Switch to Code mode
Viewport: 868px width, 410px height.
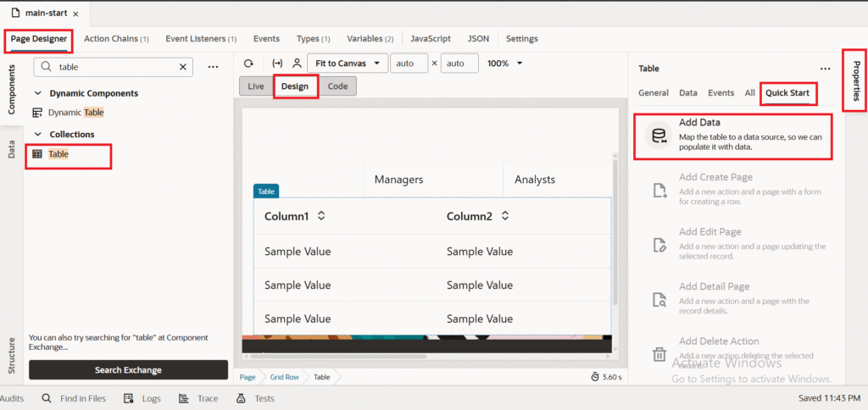(x=337, y=86)
